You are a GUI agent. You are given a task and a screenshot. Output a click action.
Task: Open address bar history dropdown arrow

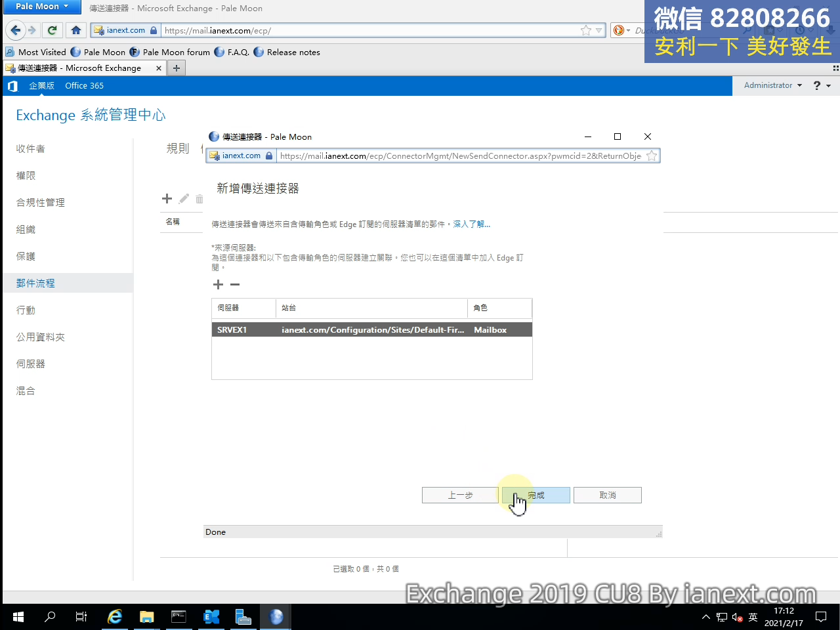[x=598, y=30]
